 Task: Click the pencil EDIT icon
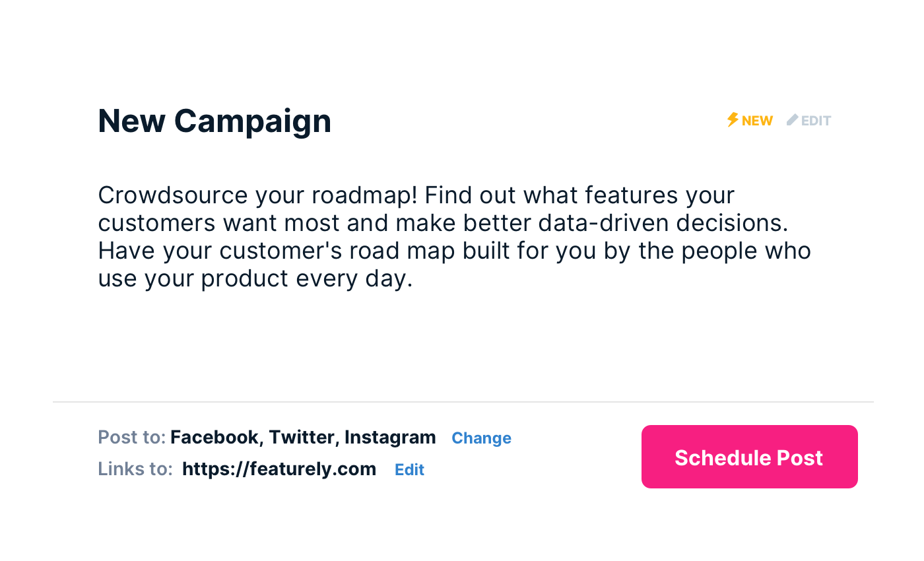click(x=791, y=120)
